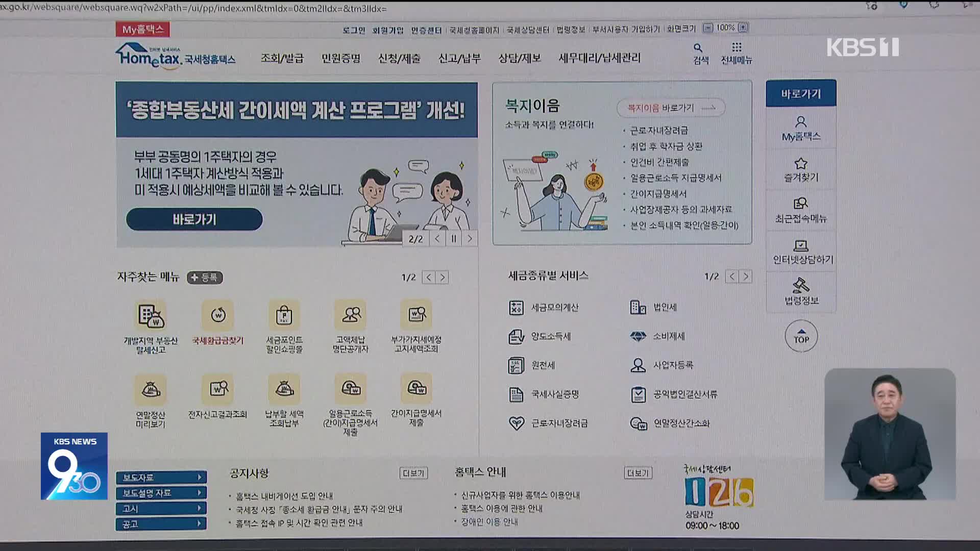Viewport: 980px width, 551px height.
Task: Decrease screen size with minus button
Action: pos(708,28)
